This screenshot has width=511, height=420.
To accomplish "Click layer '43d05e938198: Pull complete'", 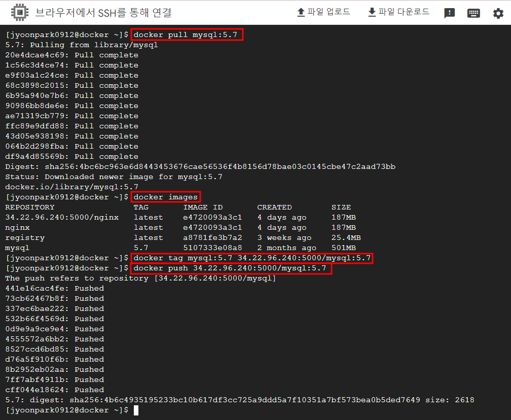I will [71, 136].
